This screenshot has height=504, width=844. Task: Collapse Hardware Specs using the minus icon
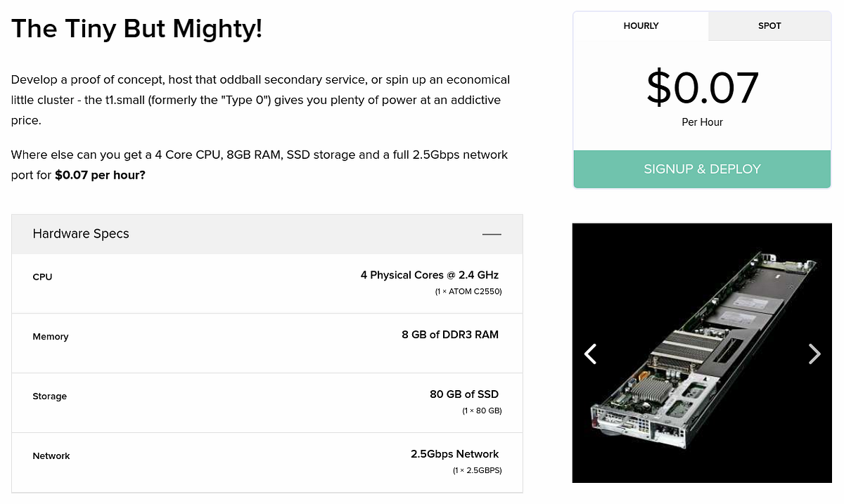pyautogui.click(x=492, y=234)
